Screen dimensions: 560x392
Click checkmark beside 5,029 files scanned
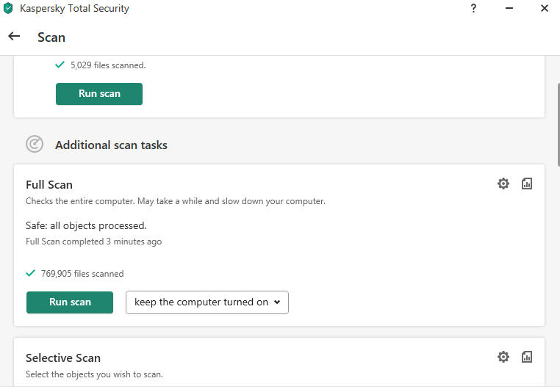(60, 65)
